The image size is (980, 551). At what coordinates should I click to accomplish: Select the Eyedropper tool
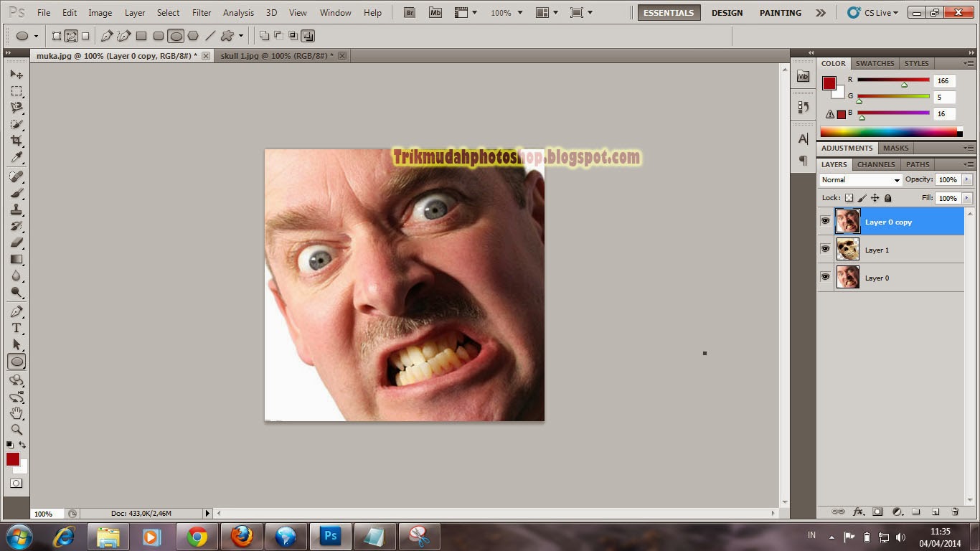point(17,157)
